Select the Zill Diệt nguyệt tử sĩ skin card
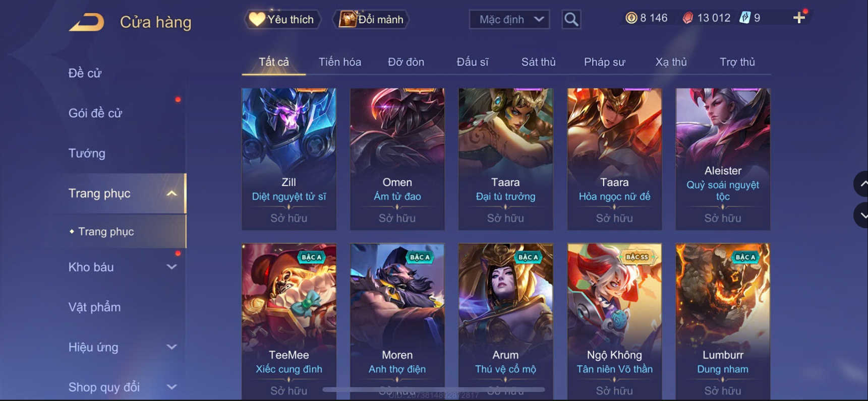Viewport: 868px width, 401px height. [x=289, y=159]
